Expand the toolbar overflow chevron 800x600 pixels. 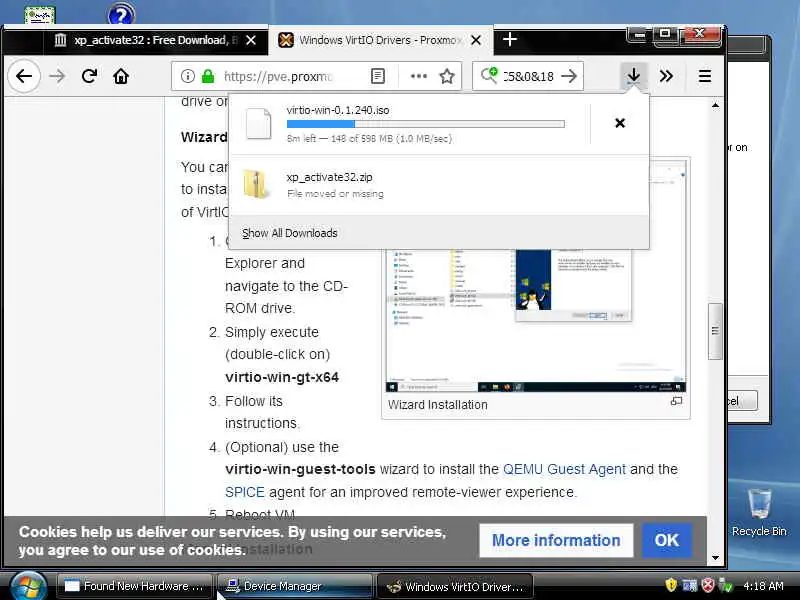coord(666,77)
